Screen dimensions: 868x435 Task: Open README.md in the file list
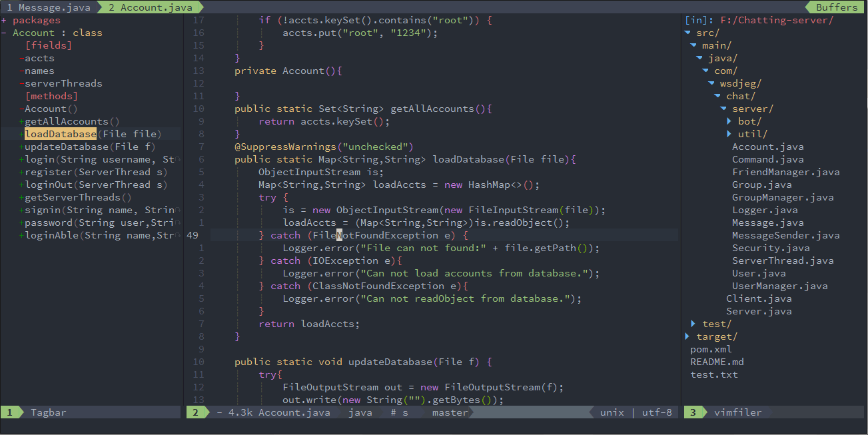click(x=717, y=362)
